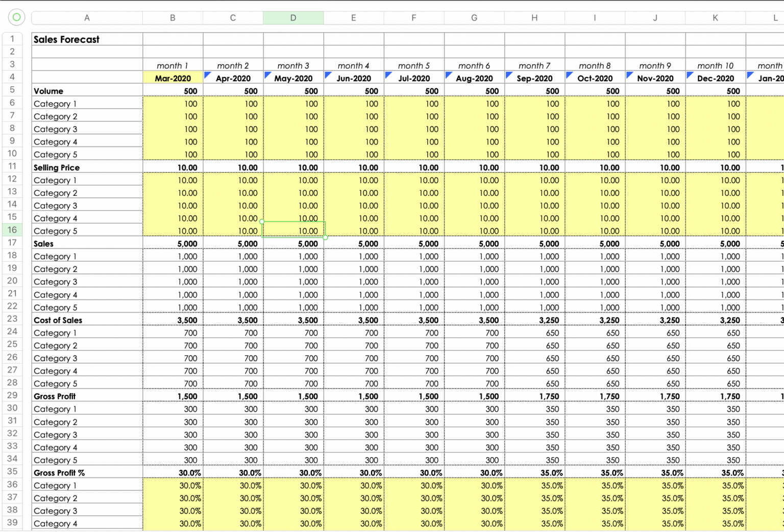784x532 pixels.
Task: Select column D header
Action: (x=293, y=17)
